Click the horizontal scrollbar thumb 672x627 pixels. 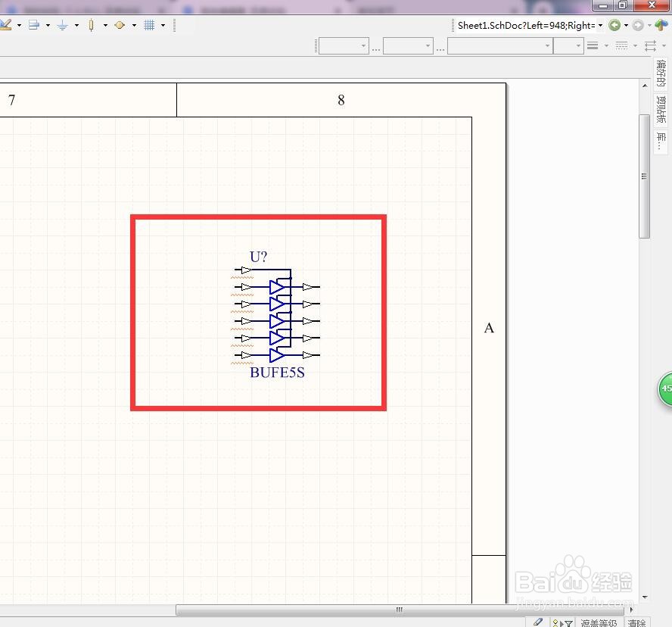pos(400,610)
